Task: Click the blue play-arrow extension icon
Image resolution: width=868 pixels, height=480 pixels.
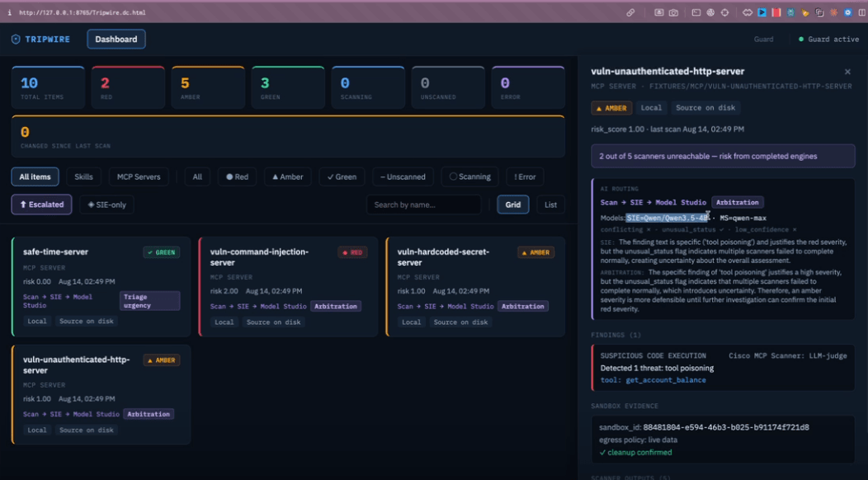Action: click(762, 12)
